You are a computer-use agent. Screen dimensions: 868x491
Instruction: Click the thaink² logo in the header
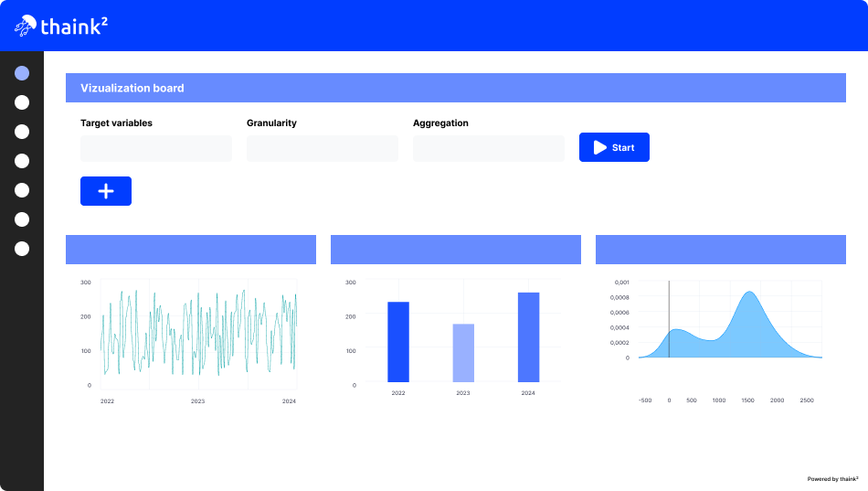tap(61, 27)
